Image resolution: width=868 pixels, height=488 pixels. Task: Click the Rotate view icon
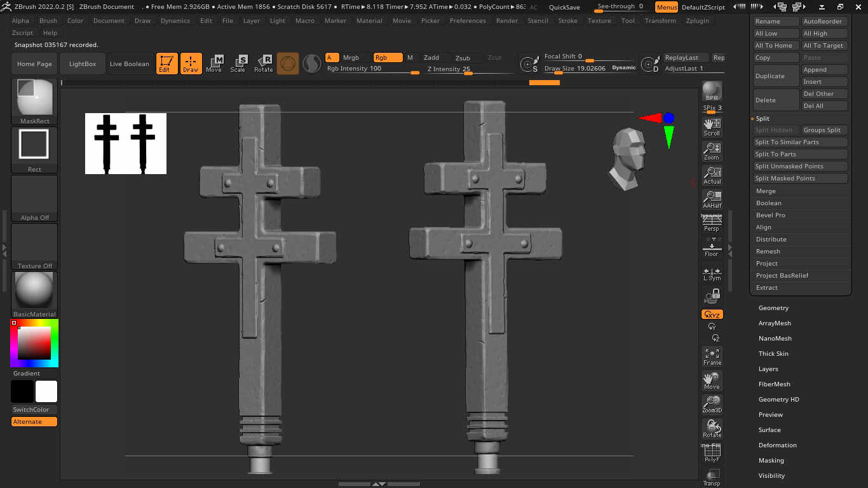point(712,429)
